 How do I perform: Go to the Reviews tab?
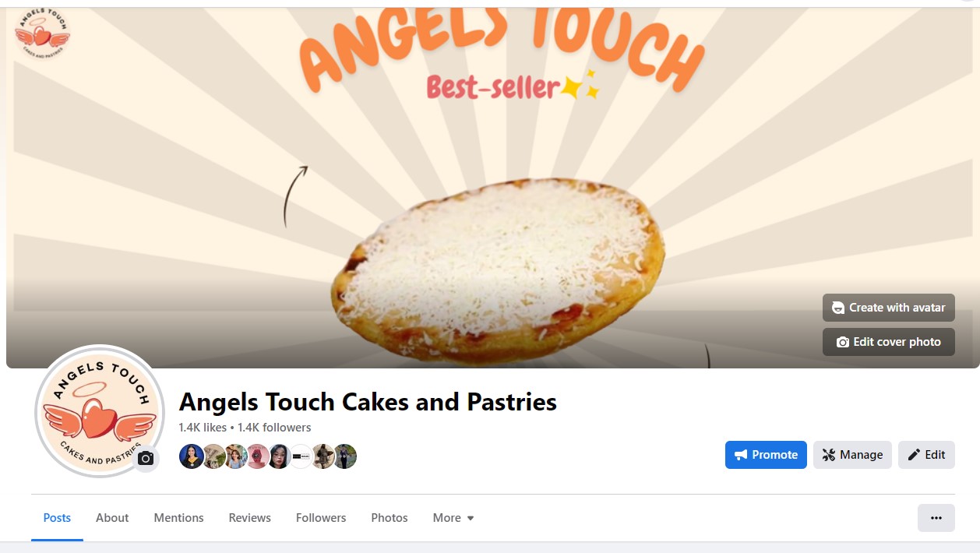click(250, 518)
